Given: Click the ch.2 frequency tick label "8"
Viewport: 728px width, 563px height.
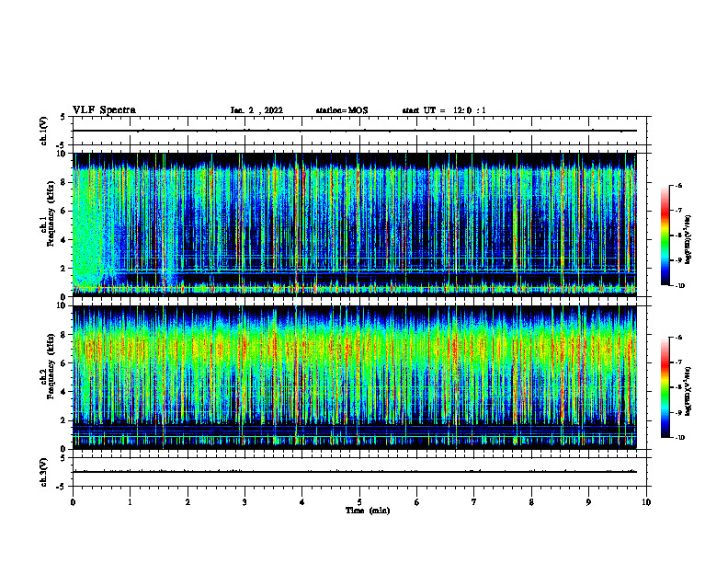Looking at the screenshot, I should click(x=64, y=335).
